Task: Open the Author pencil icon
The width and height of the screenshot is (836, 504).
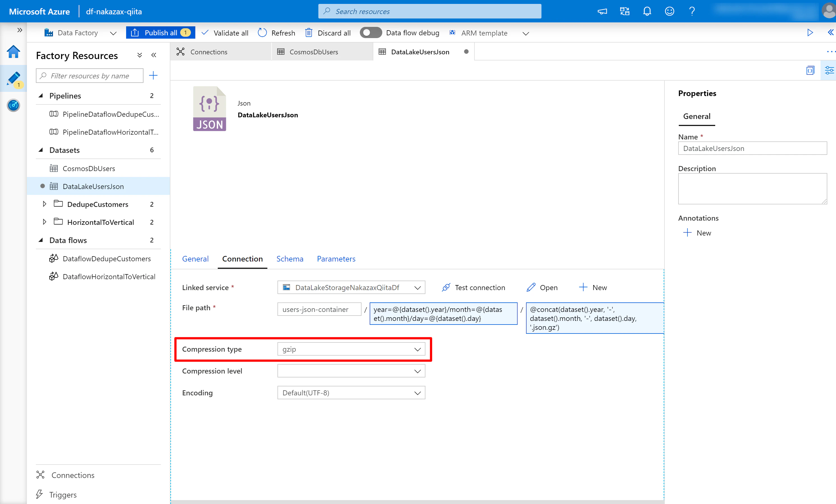Action: (13, 79)
